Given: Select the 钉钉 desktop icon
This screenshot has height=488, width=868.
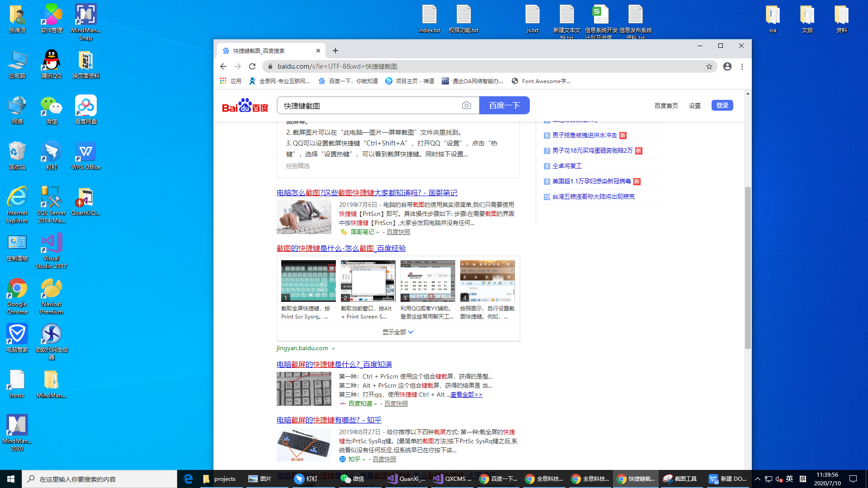Looking at the screenshot, I should [52, 155].
